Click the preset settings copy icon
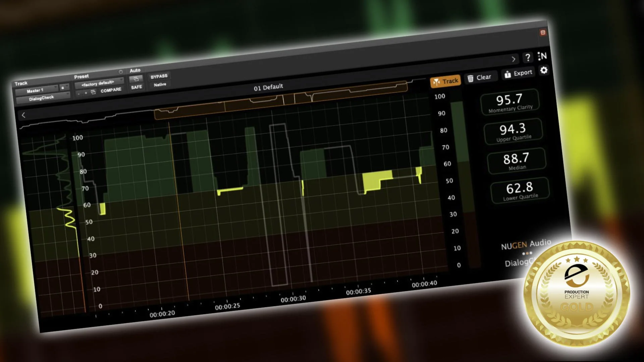 (94, 92)
